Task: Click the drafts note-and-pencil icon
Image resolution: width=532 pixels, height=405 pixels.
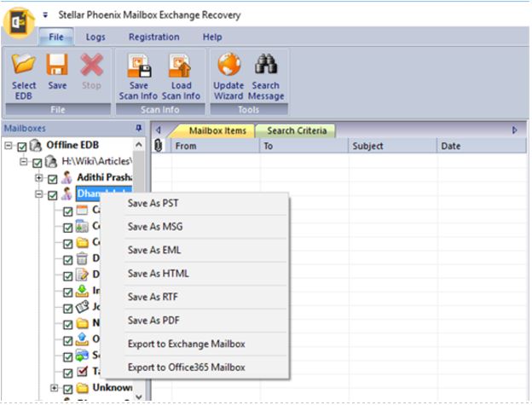Action: pyautogui.click(x=82, y=275)
